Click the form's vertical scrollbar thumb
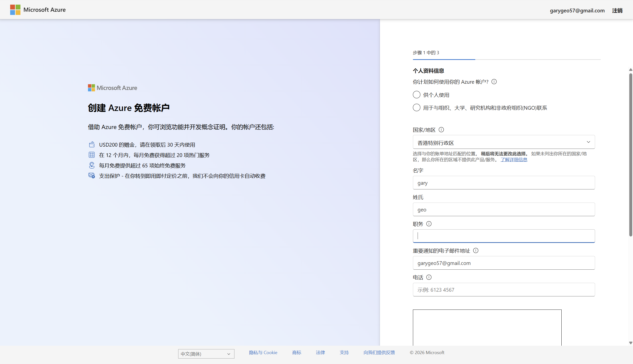The width and height of the screenshot is (633, 364). (x=631, y=155)
